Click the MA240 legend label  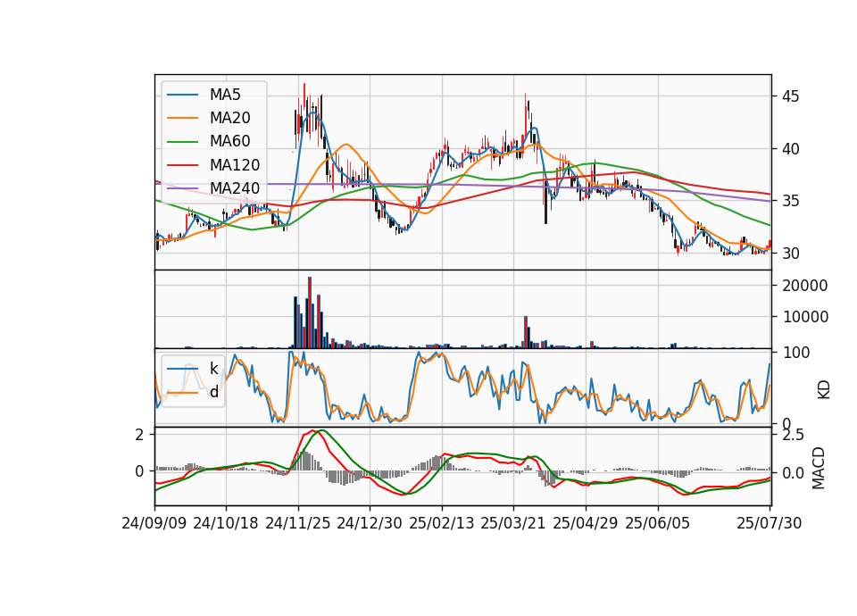pyautogui.click(x=235, y=188)
